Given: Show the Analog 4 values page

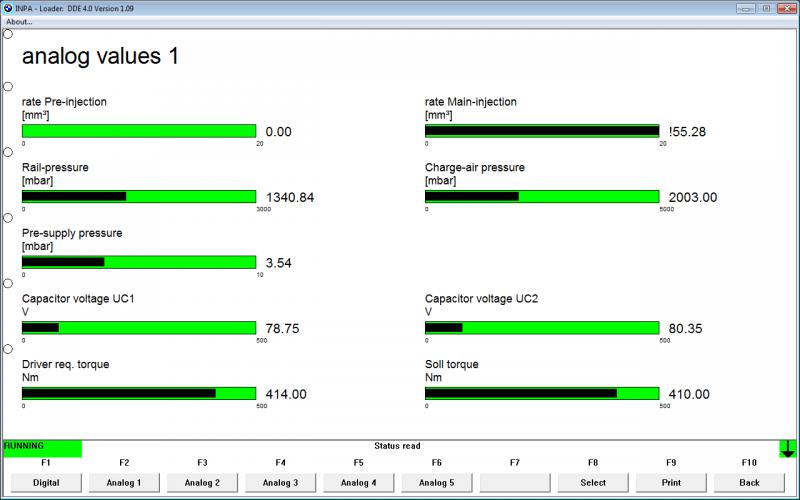Looking at the screenshot, I should click(358, 482).
